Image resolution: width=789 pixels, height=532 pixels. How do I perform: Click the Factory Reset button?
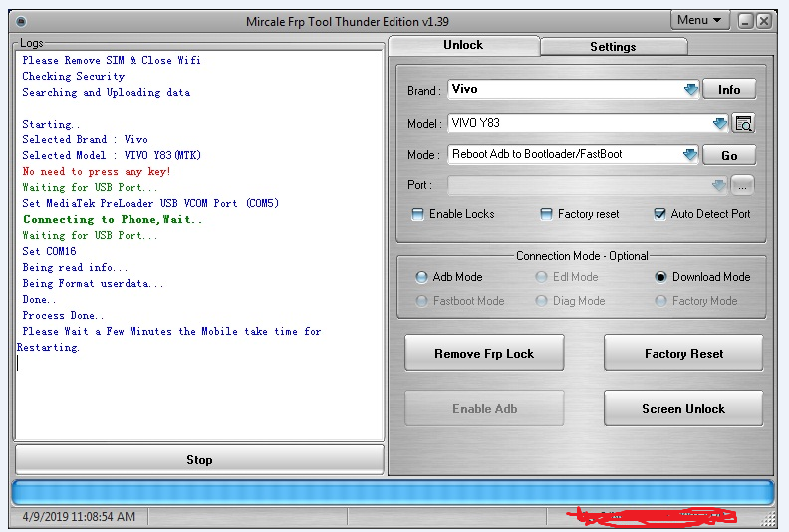[683, 353]
